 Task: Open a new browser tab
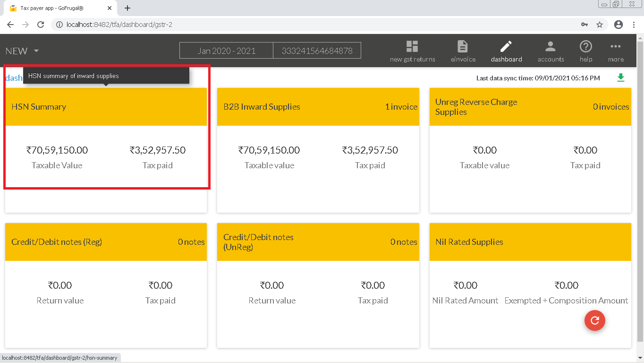click(127, 8)
